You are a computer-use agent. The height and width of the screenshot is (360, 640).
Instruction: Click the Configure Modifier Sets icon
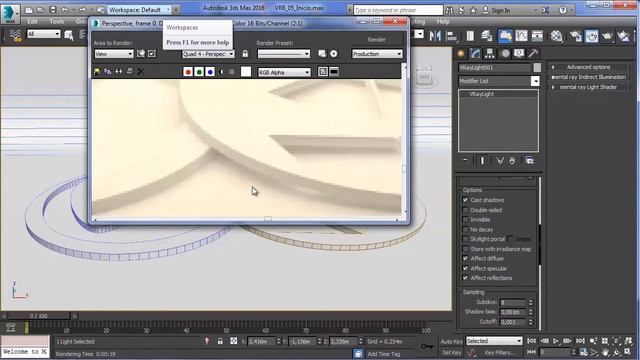(x=529, y=161)
